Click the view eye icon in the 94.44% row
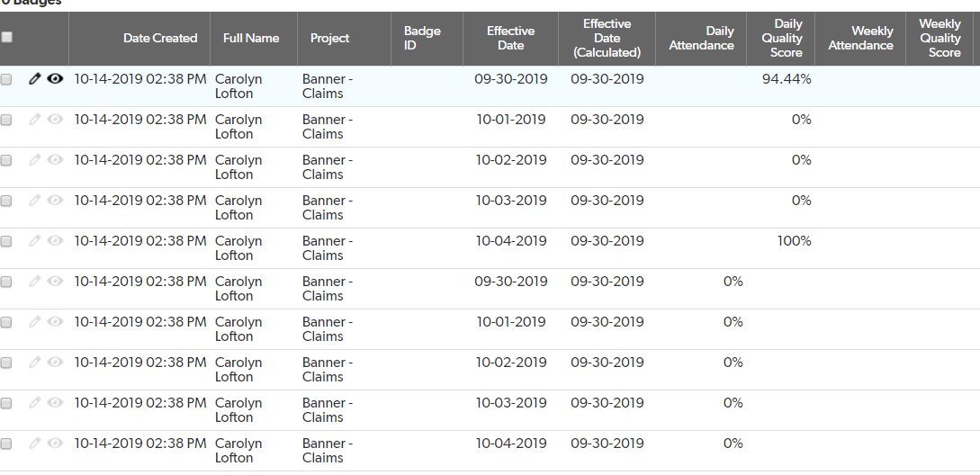980x475 pixels. point(55,79)
